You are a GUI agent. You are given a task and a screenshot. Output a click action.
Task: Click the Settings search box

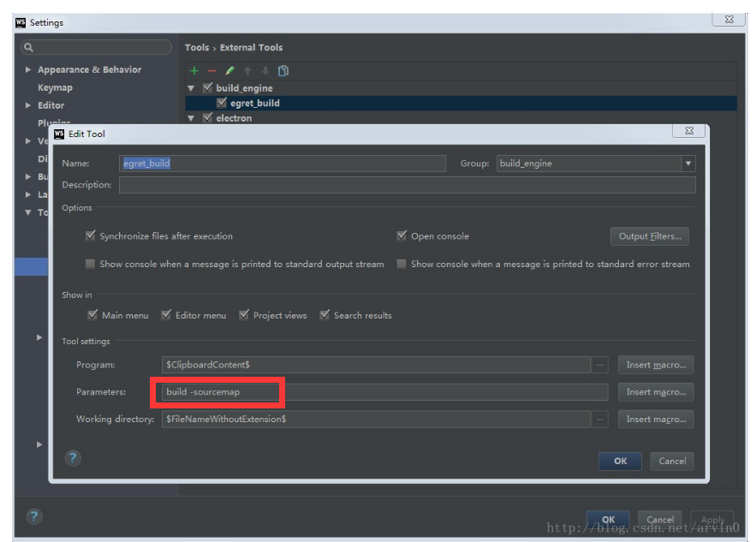97,47
